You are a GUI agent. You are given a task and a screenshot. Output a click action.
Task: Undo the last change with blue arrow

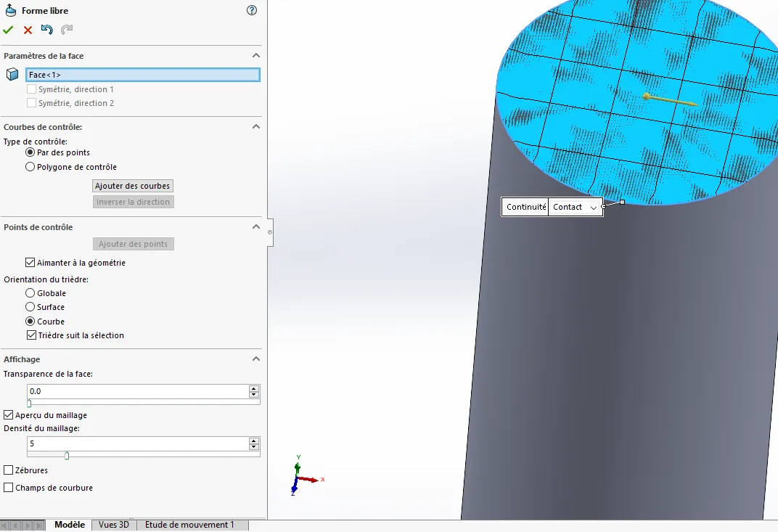click(x=46, y=30)
